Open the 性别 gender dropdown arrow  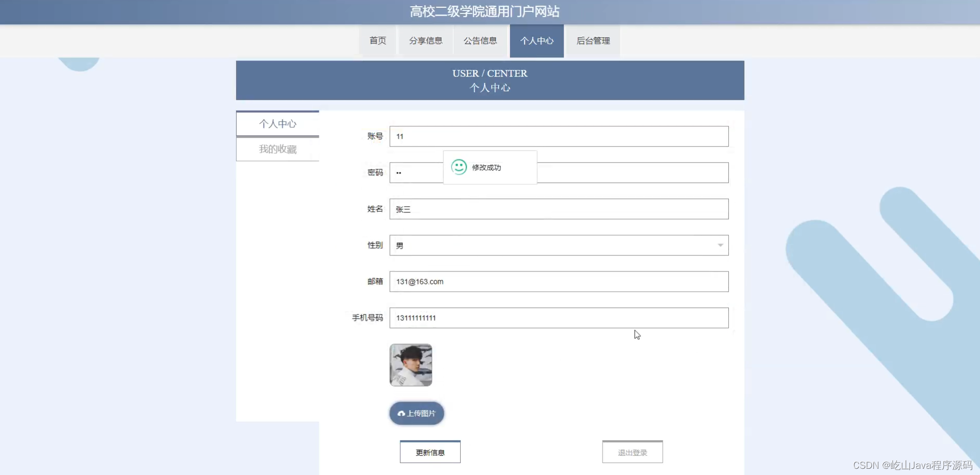(x=720, y=245)
